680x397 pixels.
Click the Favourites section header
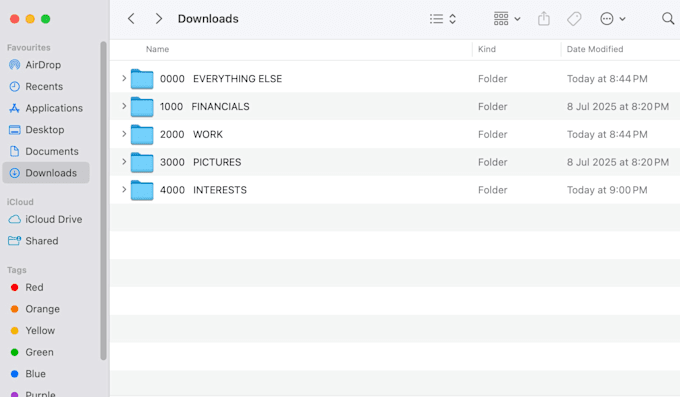(29, 47)
